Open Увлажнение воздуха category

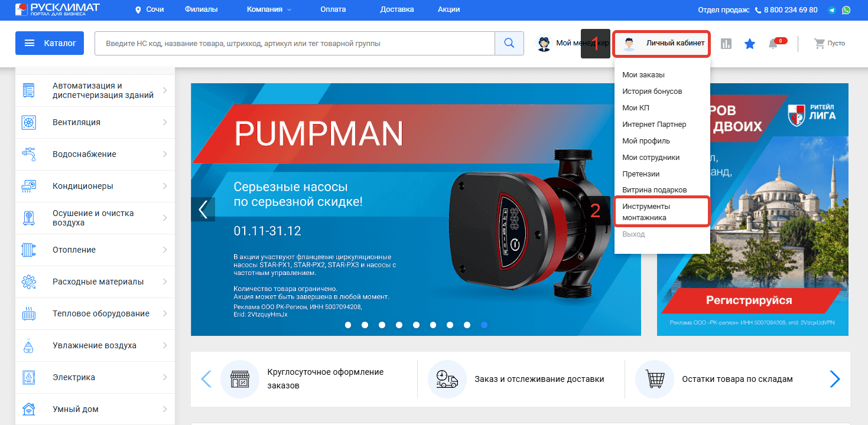(95, 345)
